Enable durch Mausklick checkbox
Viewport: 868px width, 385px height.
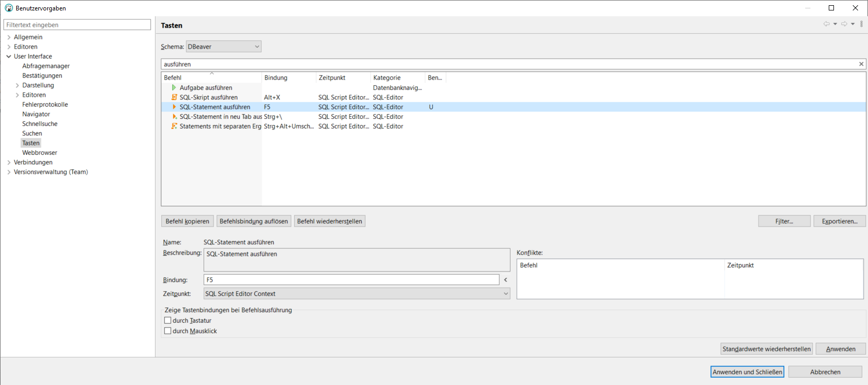(168, 331)
